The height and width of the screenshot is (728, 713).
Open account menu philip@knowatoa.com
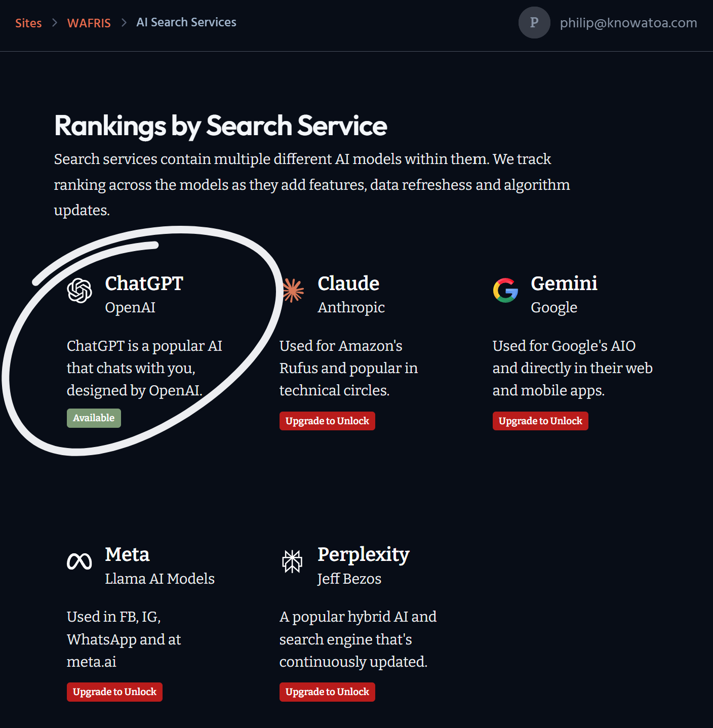pos(628,23)
